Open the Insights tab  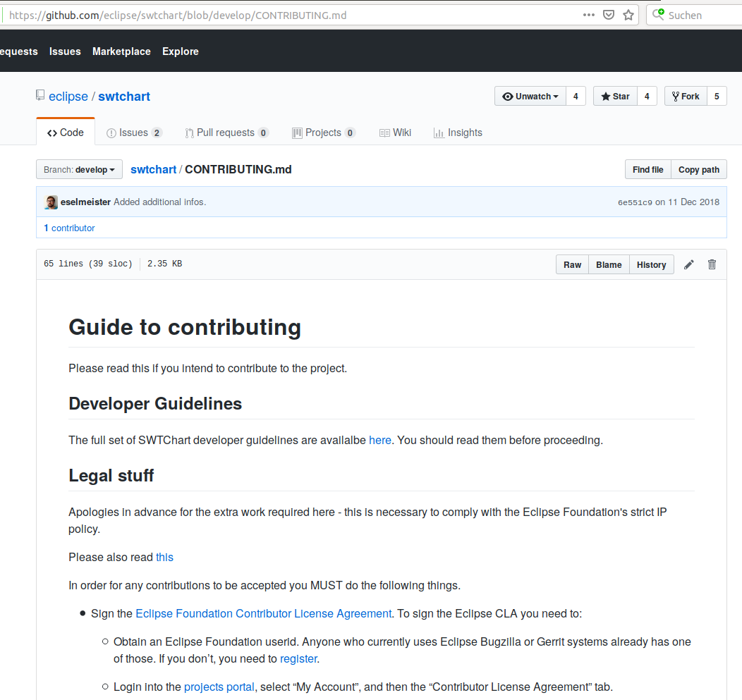[x=458, y=133]
